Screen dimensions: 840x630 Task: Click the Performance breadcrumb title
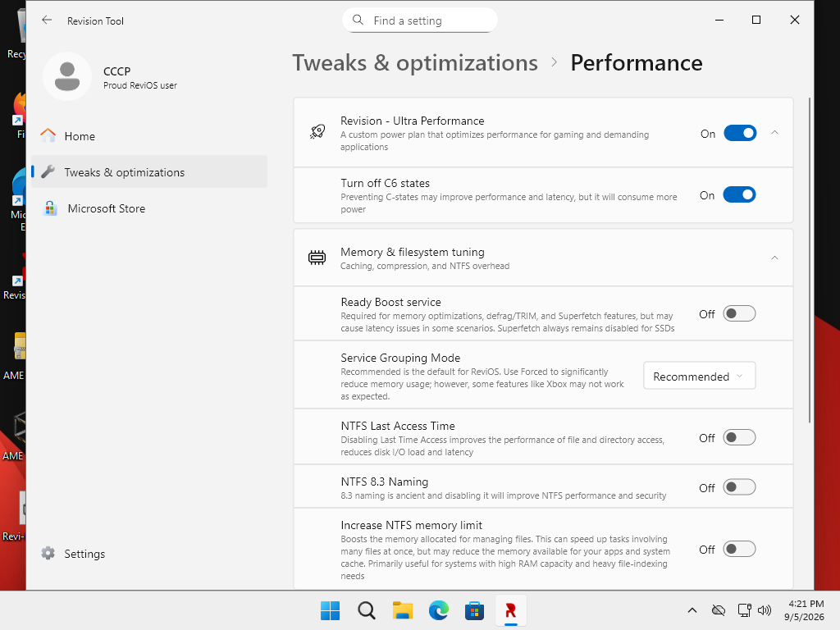point(636,62)
